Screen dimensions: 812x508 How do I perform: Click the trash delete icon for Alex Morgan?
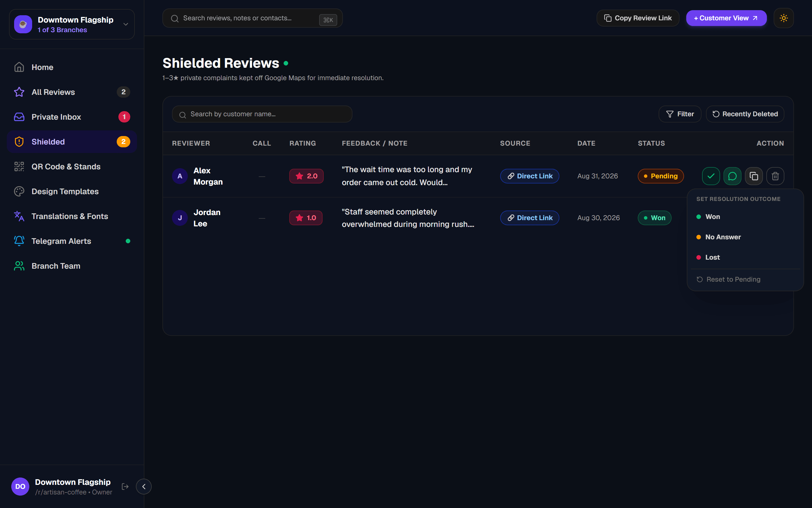[x=775, y=176]
